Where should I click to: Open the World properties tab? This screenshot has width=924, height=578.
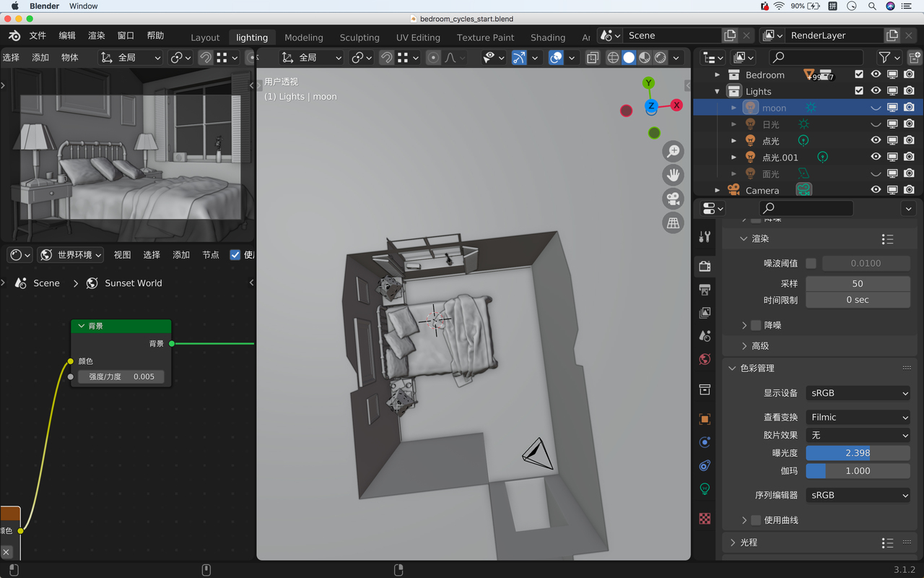[705, 359]
